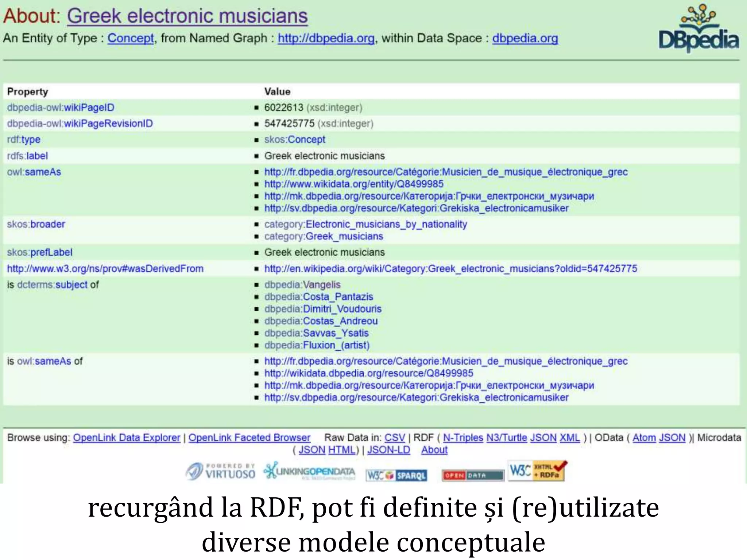Open dbpedia:Savvas_Ysatis resource
This screenshot has width=747, height=560.
coord(317,333)
